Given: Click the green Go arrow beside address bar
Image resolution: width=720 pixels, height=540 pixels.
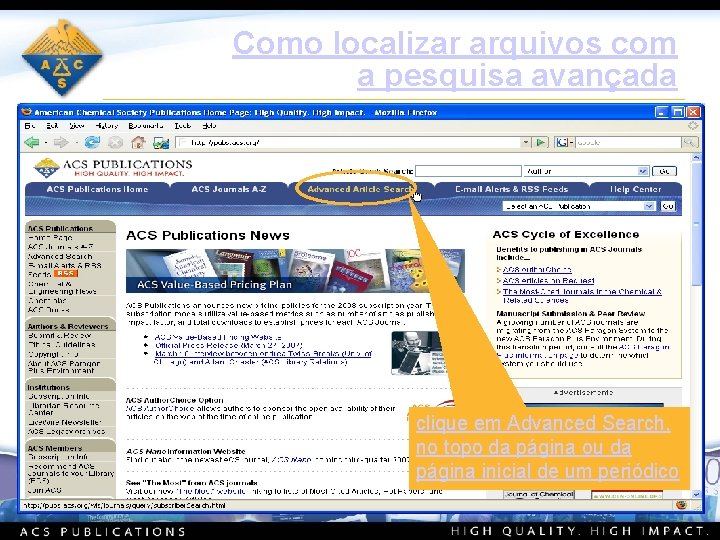Looking at the screenshot, I should (541, 142).
